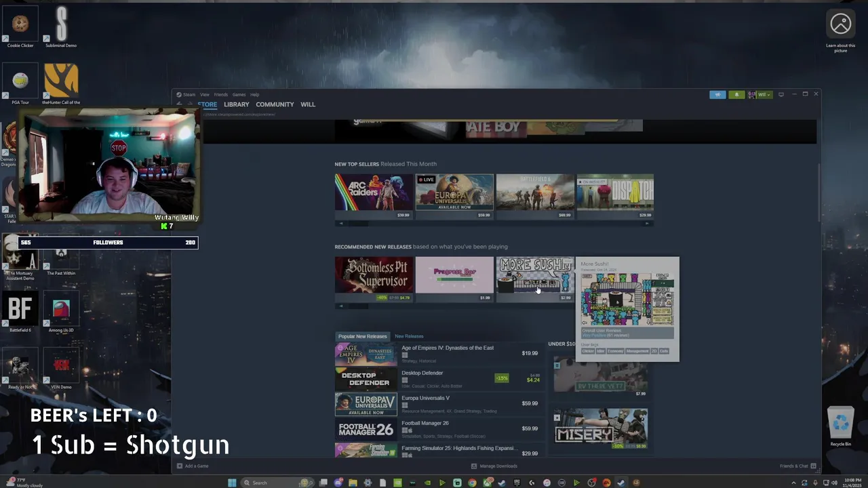Open Progress Bar recommended game
Screen dimensions: 868x488
click(x=454, y=279)
